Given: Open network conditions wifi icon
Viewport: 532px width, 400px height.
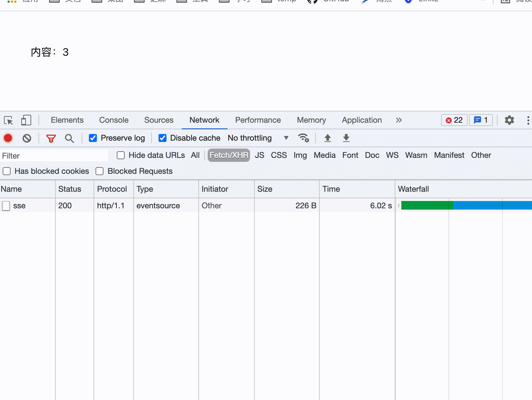Looking at the screenshot, I should point(303,138).
